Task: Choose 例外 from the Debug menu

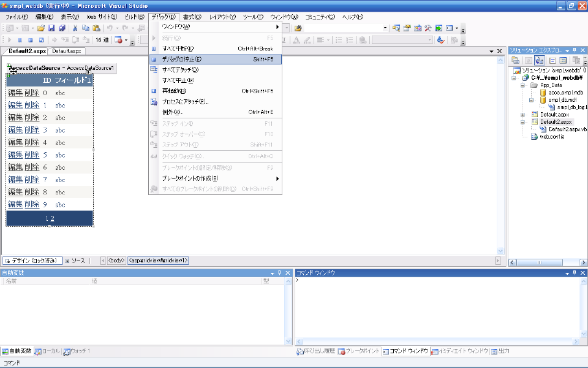Action: click(x=215, y=112)
